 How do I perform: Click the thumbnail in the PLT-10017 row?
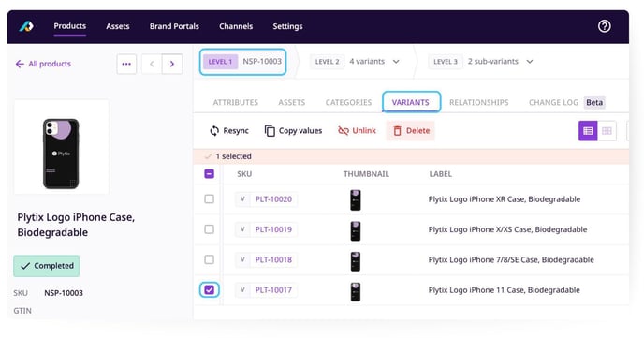point(356,291)
